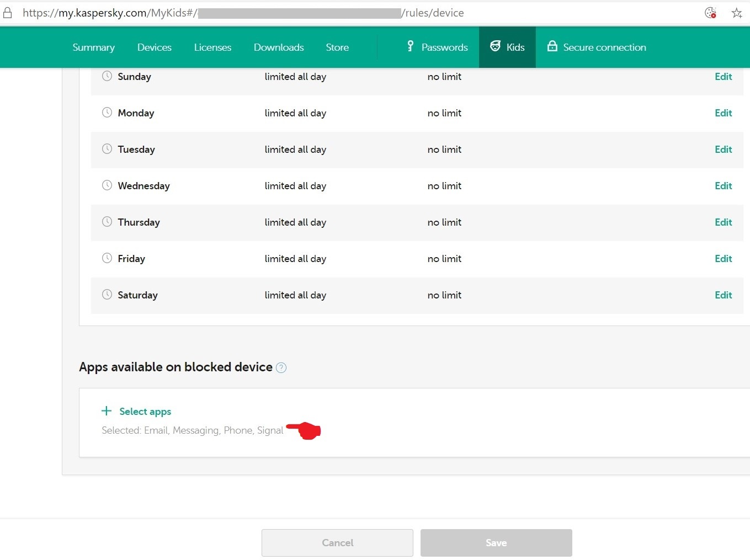Click the browser address bar URL

[243, 13]
